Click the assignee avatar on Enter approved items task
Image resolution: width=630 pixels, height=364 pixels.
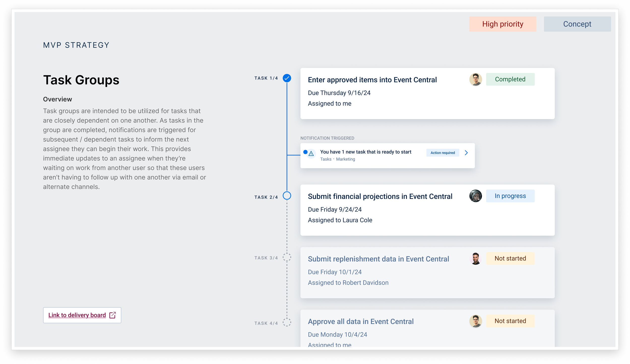coord(476,80)
